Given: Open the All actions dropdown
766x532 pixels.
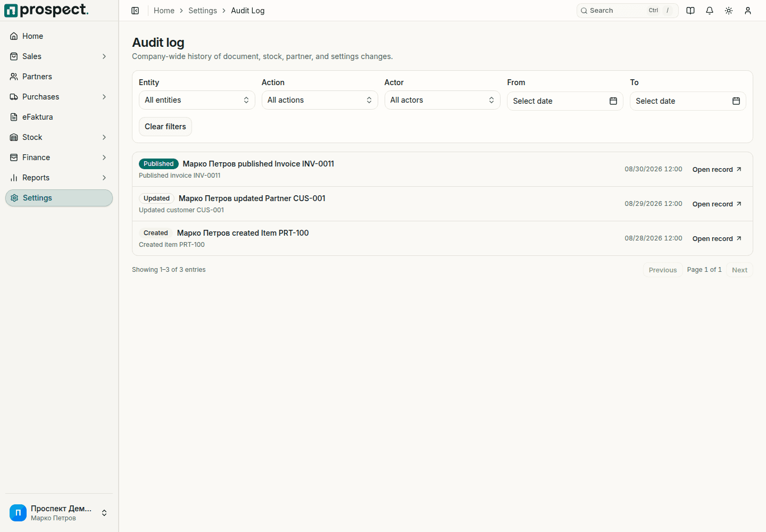Looking at the screenshot, I should click(x=320, y=100).
